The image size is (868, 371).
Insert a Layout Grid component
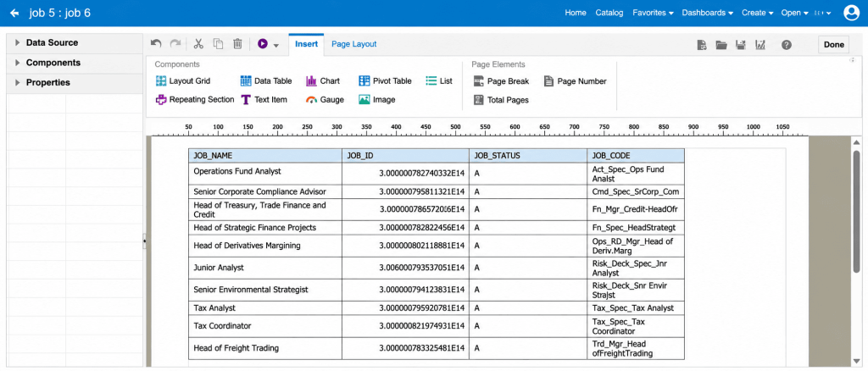183,80
